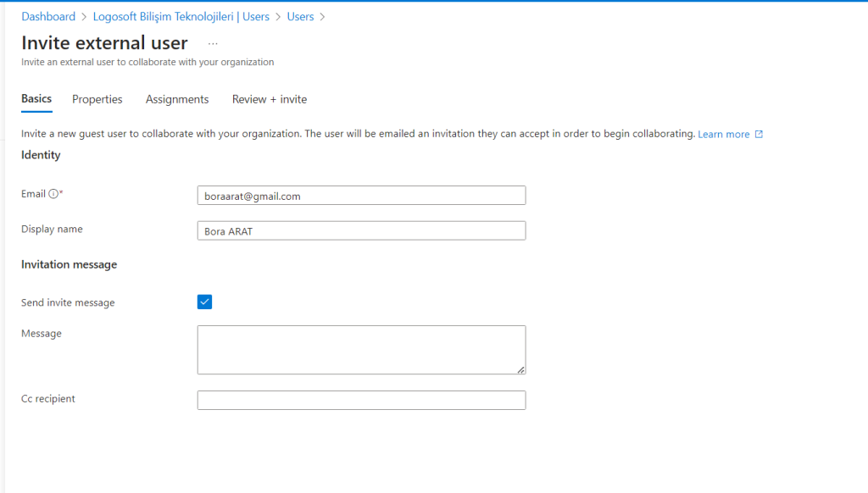Go to the Review + invite tab
Image resolution: width=868 pixels, height=493 pixels.
coord(269,99)
